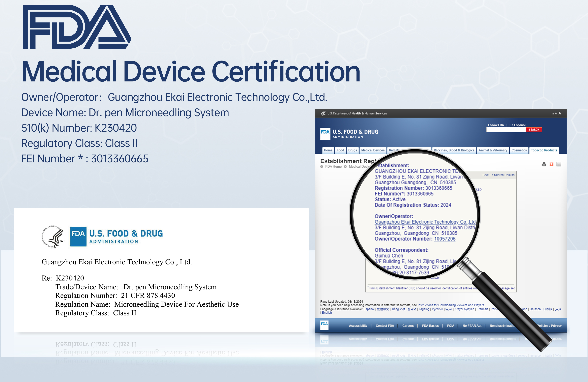Open the Contact FDA footer link

click(x=385, y=326)
